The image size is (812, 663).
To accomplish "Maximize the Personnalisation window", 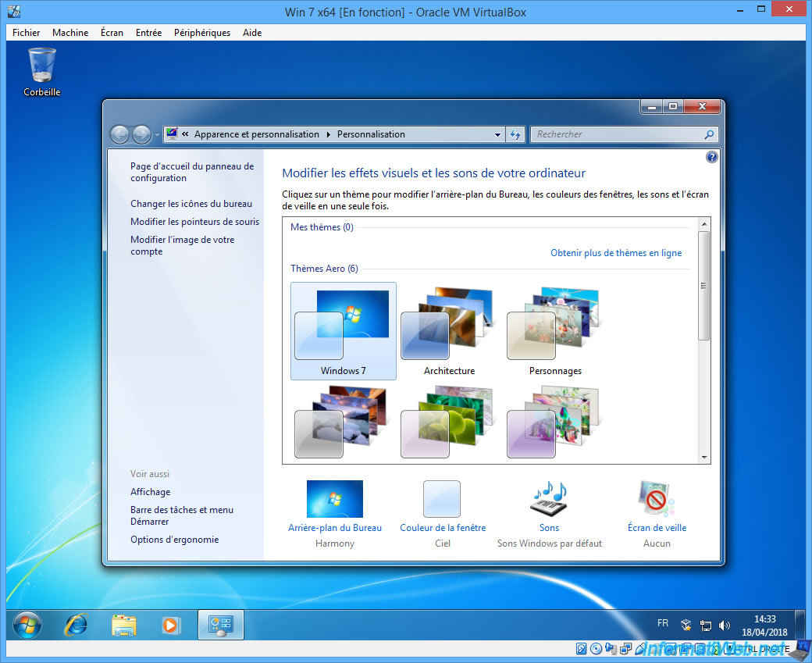I will 673,106.
